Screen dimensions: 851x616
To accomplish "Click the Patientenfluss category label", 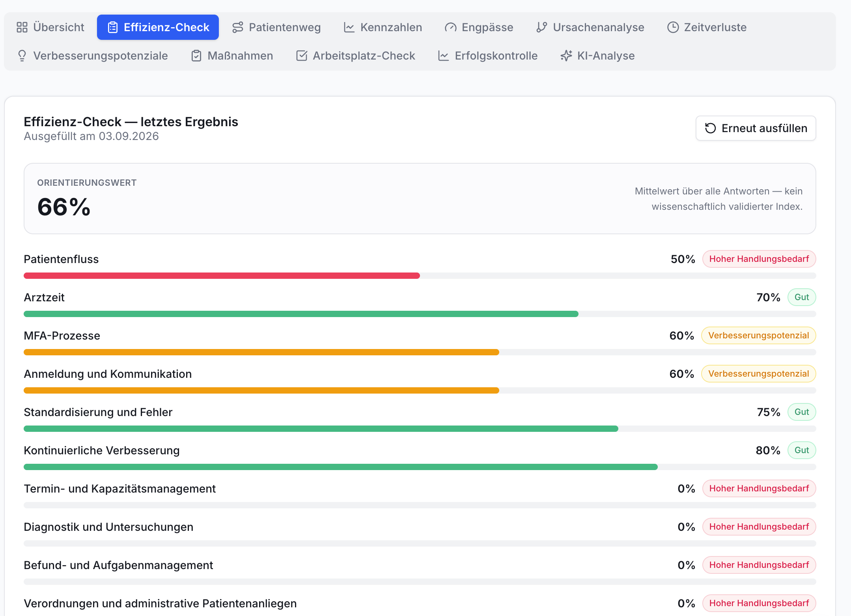I will point(61,259).
